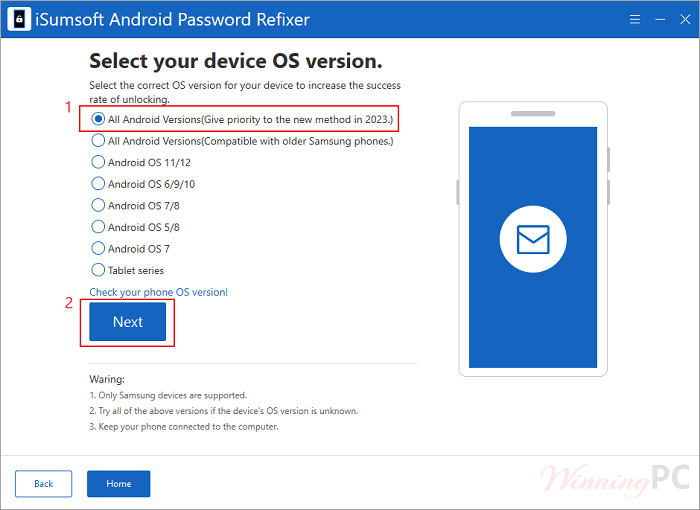Choose Android OS 6/9/10 radio button
The width and height of the screenshot is (700, 510).
tap(98, 184)
